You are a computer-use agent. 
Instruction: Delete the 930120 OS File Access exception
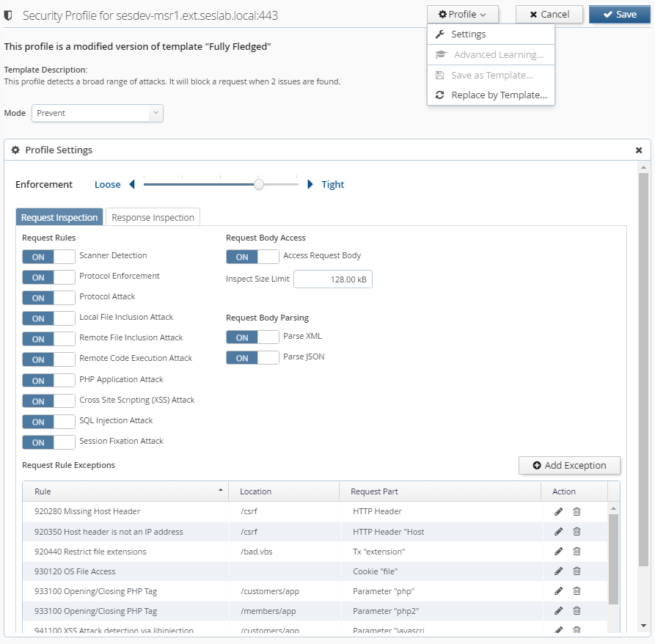(x=577, y=571)
